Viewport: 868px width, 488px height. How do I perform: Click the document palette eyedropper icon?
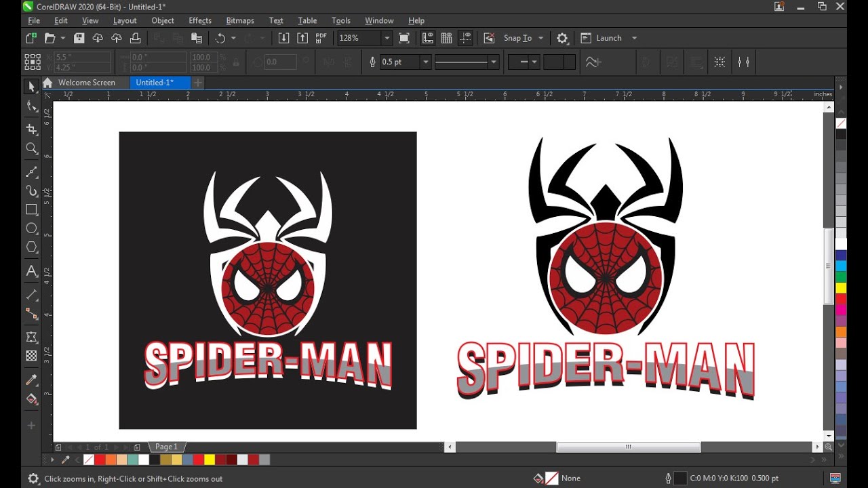tap(66, 460)
